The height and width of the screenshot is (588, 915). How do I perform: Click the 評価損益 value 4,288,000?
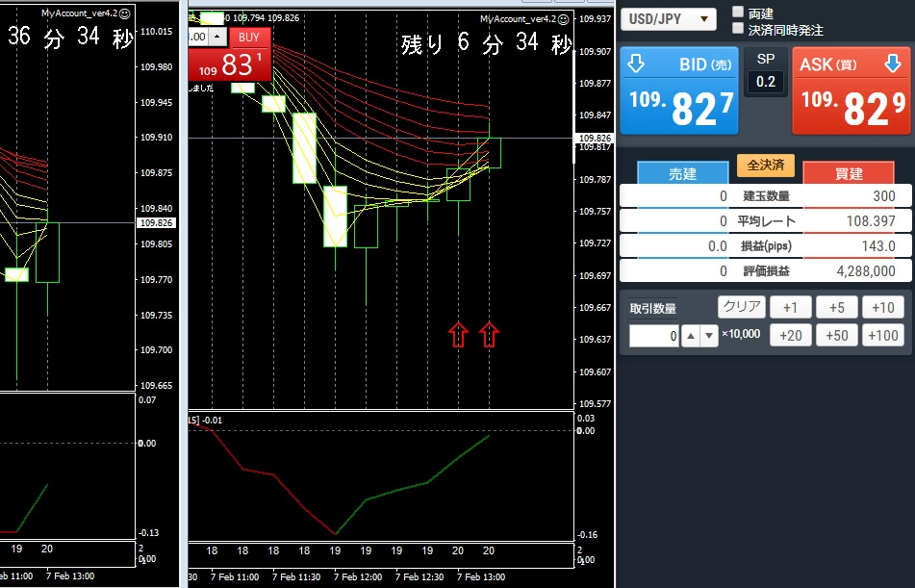[x=866, y=271]
